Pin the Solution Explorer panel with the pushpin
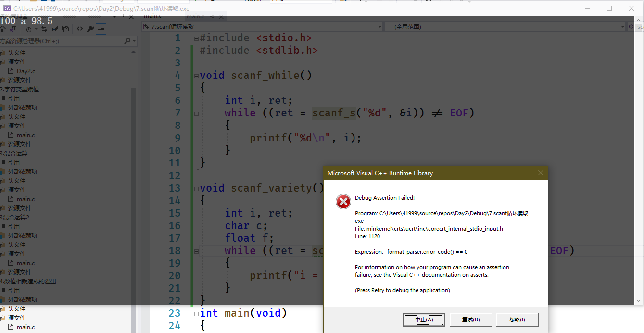Screen dimensions: 644x333 point(123,16)
